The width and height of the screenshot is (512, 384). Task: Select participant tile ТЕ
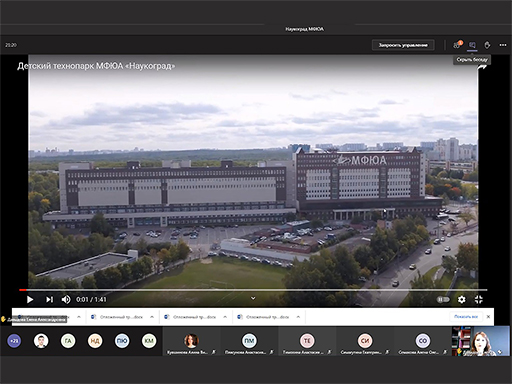point(307,341)
